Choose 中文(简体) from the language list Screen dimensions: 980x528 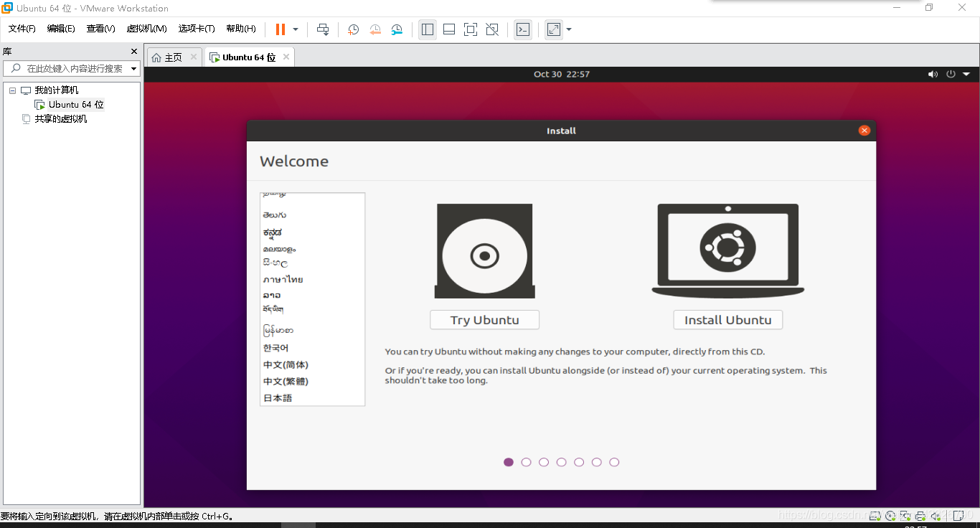click(x=286, y=365)
